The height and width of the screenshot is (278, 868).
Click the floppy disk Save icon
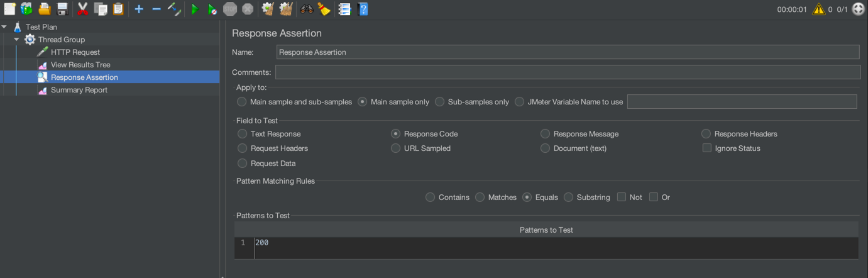[x=62, y=9]
